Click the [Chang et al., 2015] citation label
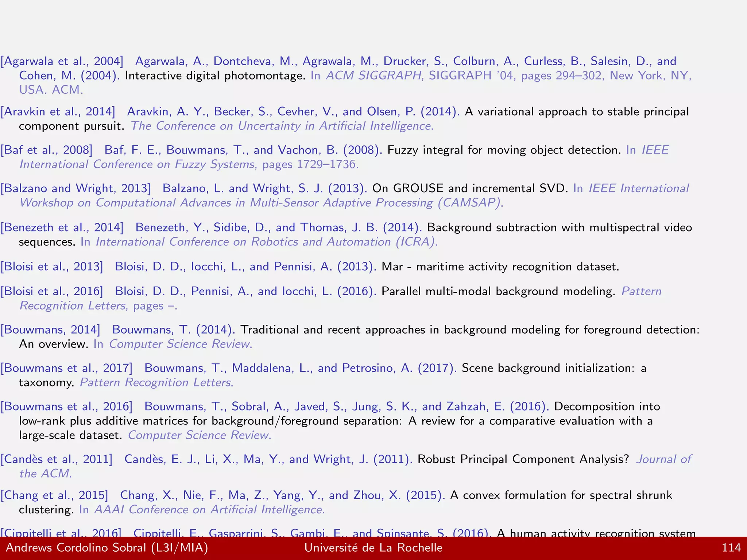This screenshot has width=747, height=560. [x=54, y=495]
